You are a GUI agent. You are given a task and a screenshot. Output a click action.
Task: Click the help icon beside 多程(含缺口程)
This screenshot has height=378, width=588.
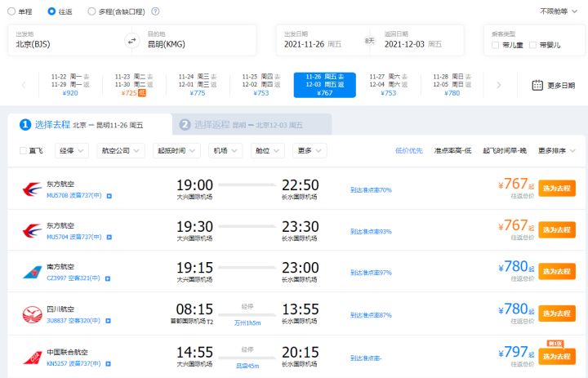[155, 11]
